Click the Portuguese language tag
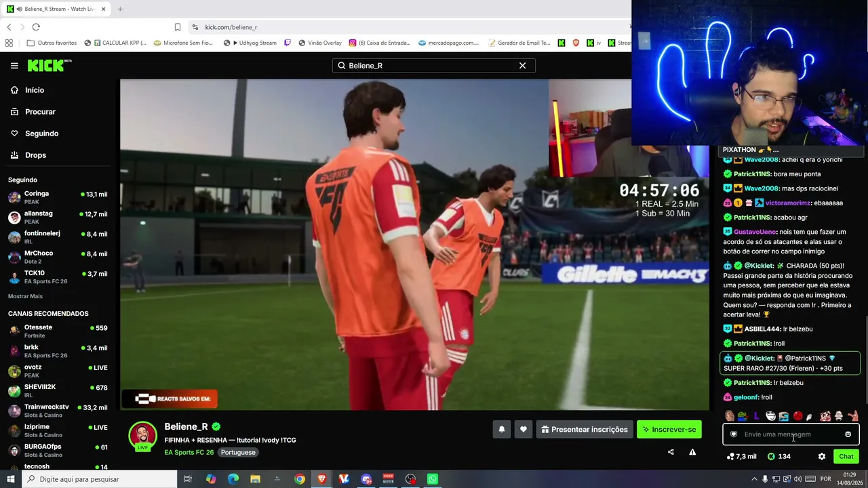The image size is (868, 488). [x=238, y=452]
